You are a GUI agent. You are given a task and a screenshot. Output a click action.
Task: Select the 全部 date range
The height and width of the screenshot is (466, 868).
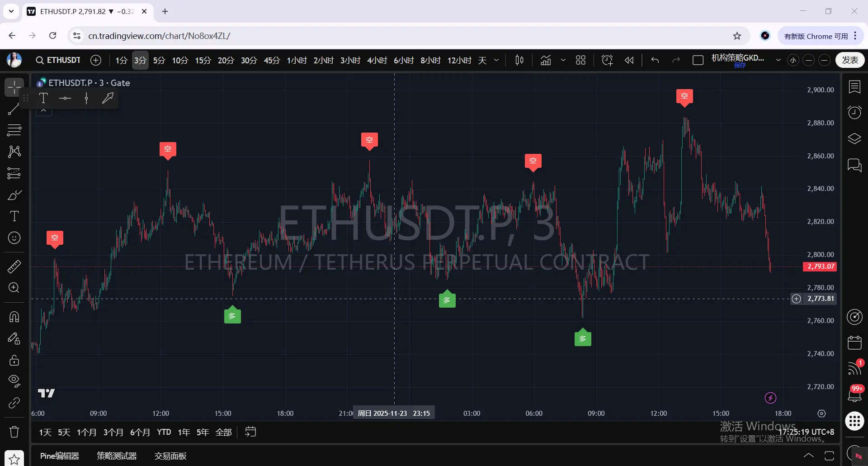click(223, 432)
